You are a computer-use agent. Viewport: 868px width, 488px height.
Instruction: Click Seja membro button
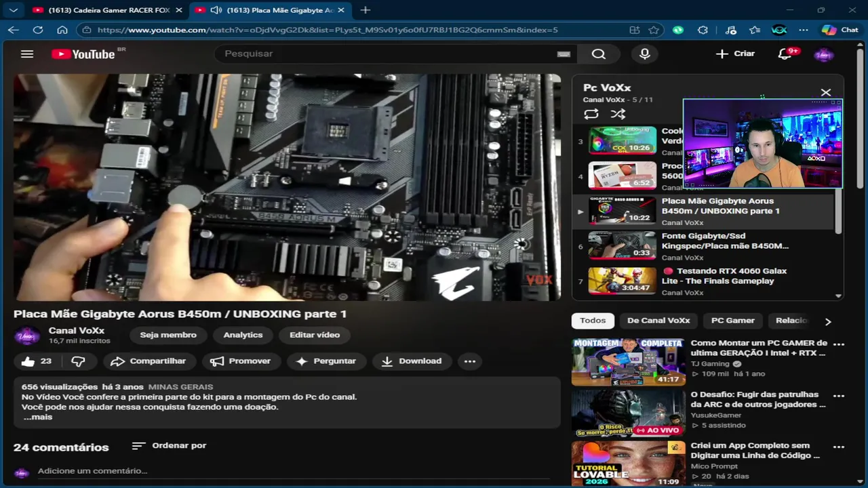click(x=168, y=335)
